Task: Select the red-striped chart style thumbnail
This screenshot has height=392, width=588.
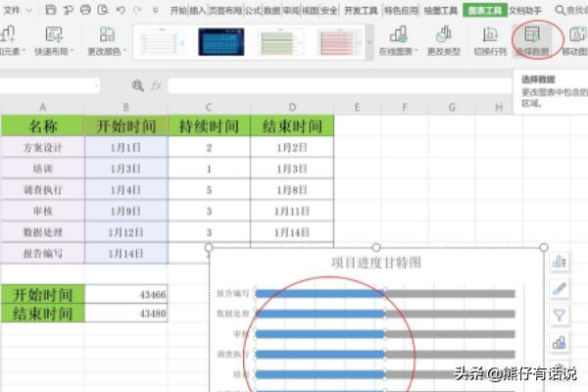Action: 338,41
